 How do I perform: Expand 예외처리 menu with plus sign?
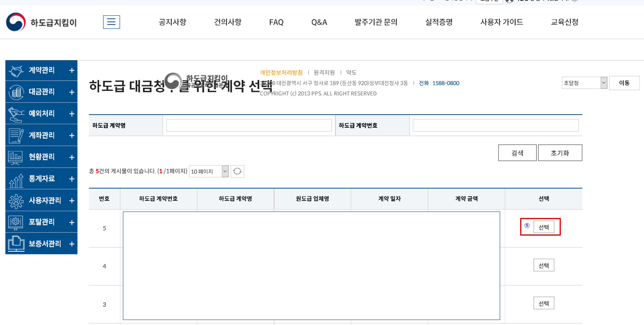pyautogui.click(x=72, y=114)
